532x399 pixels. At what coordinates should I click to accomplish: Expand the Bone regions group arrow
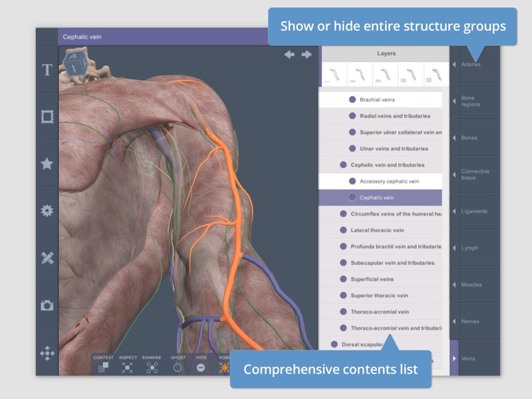pyautogui.click(x=454, y=101)
